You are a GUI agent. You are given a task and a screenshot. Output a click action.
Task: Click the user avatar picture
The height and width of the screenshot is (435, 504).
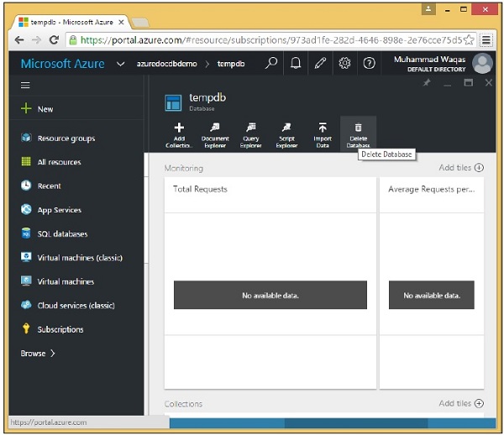point(482,63)
